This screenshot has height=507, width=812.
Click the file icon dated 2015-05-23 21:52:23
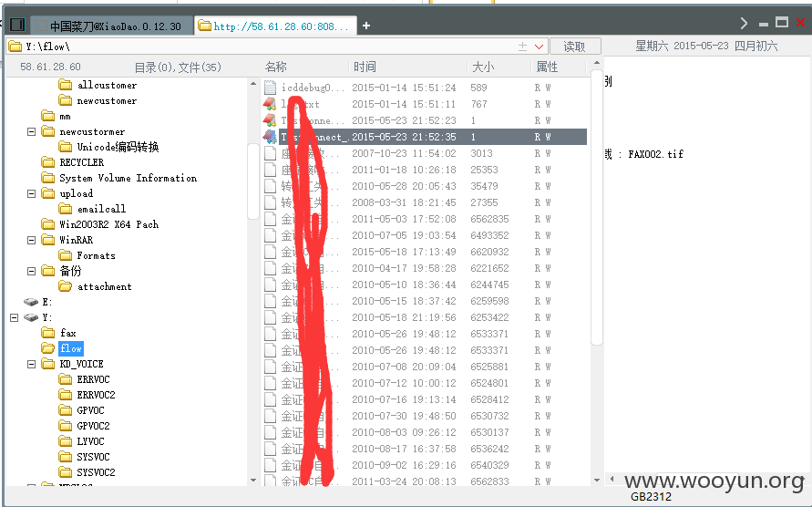point(270,120)
